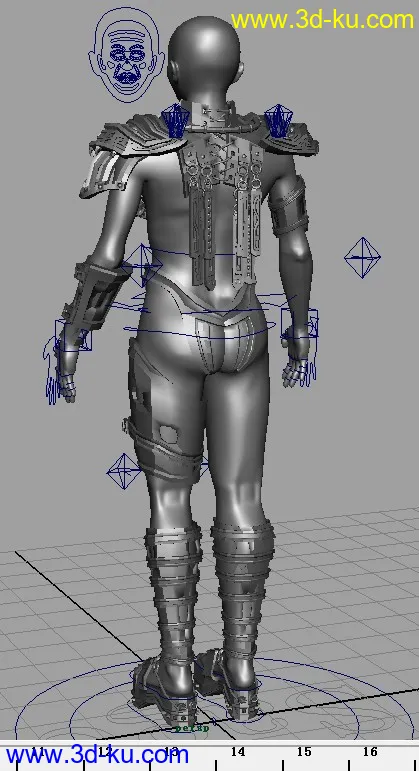Jump to frame 15 on the timeline
419x771 pixels.
pyautogui.click(x=304, y=752)
